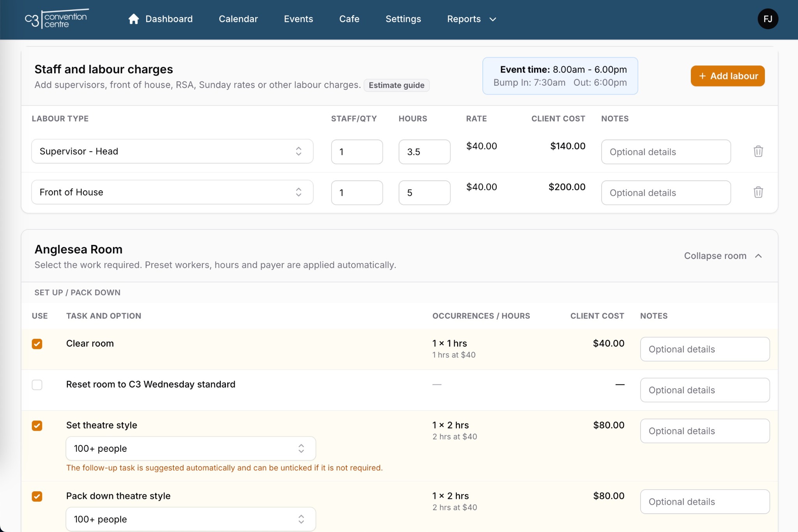
Task: Open Pack down theatre style people dropdown
Action: tap(191, 519)
